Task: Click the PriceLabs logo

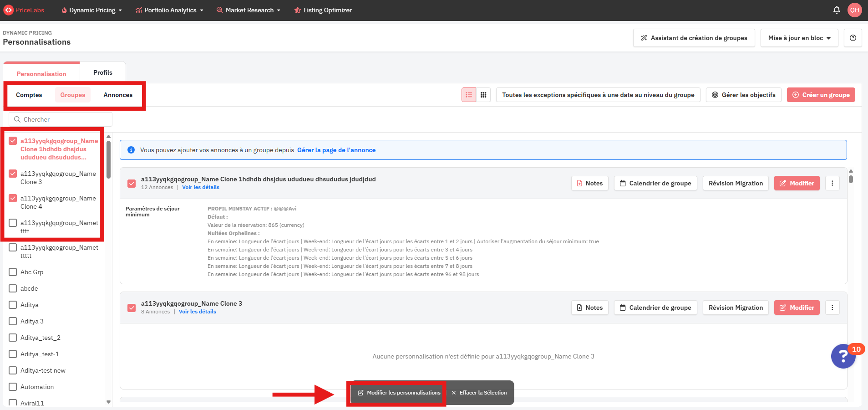Action: coord(24,10)
